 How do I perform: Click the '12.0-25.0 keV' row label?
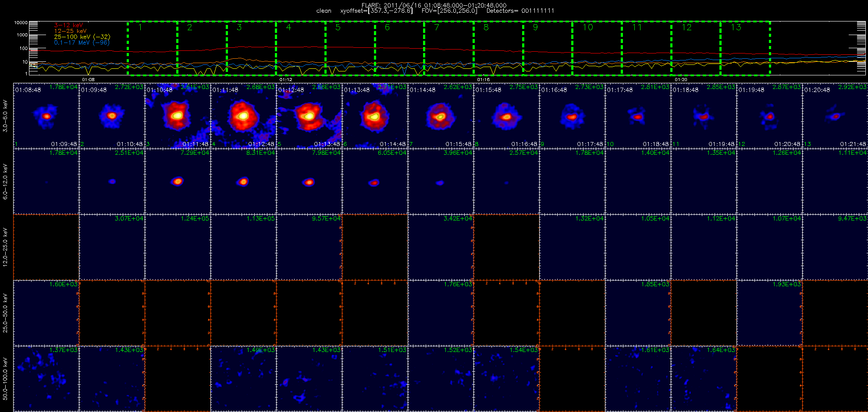click(5, 247)
